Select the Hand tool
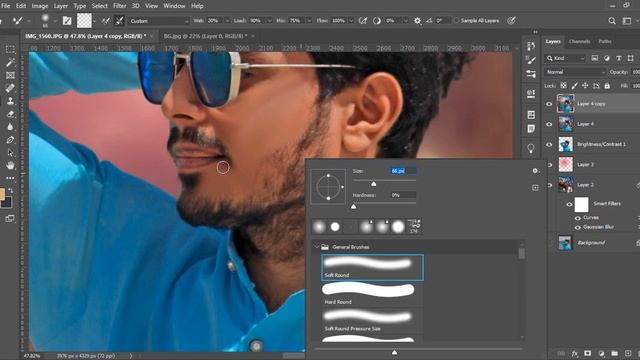Viewport: 640px width, 360px height. (x=10, y=165)
